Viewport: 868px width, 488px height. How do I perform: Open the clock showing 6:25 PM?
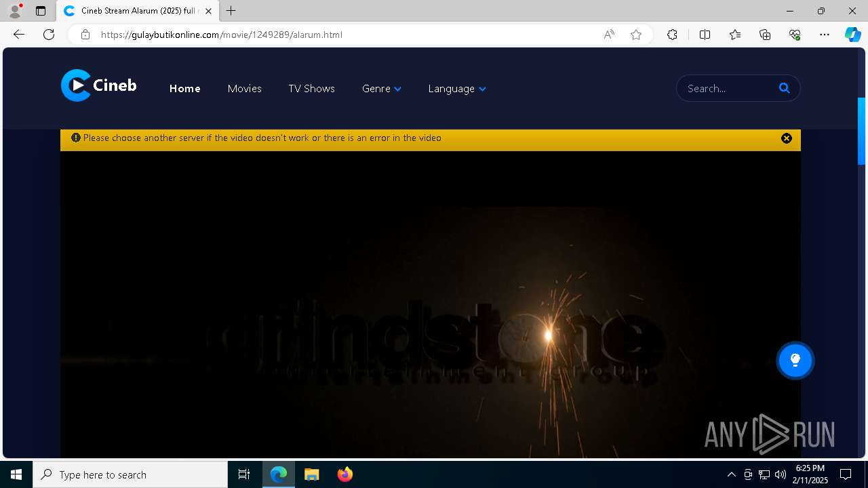coord(811,474)
